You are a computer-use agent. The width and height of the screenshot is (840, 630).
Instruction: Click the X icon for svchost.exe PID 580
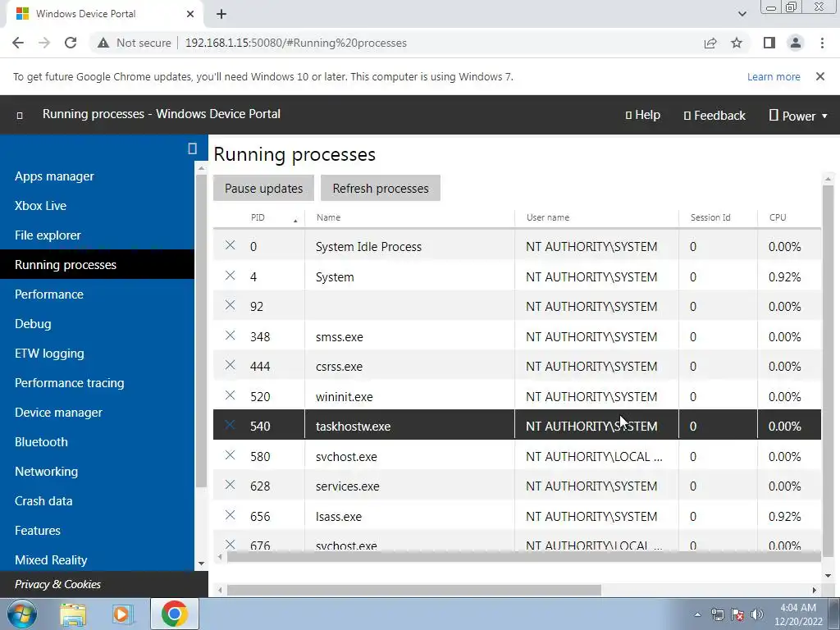pos(230,455)
